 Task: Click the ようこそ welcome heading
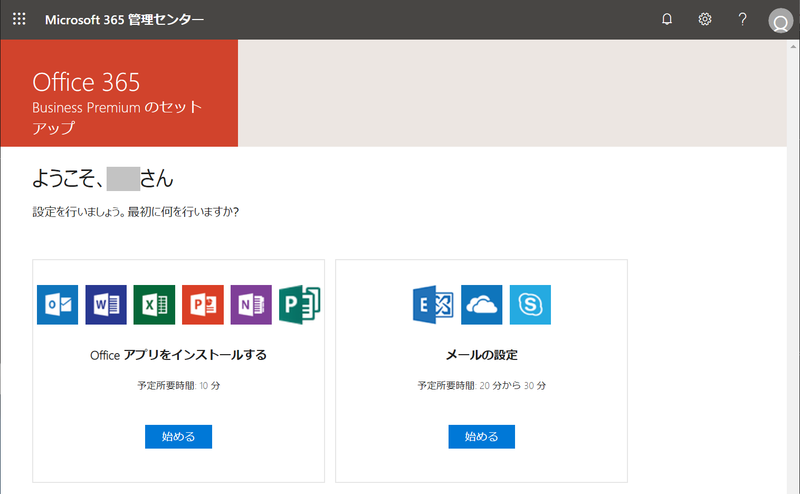coord(103,179)
